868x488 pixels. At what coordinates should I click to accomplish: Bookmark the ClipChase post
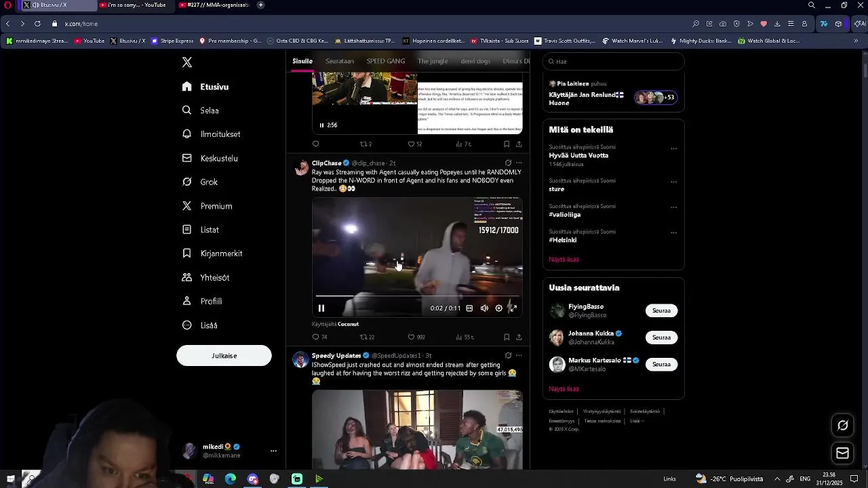pos(507,337)
